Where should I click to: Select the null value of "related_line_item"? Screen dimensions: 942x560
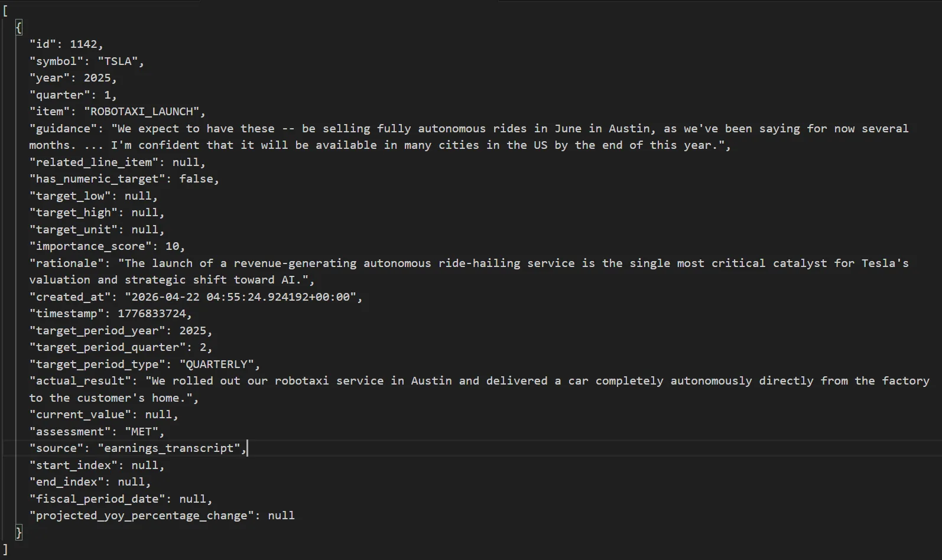[186, 162]
